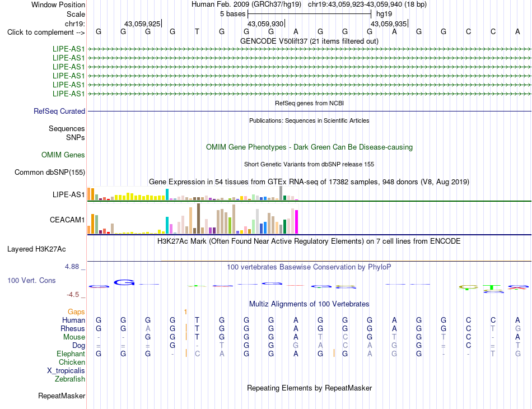
Task: Select the Elephant alignment row label
Action: [71, 354]
